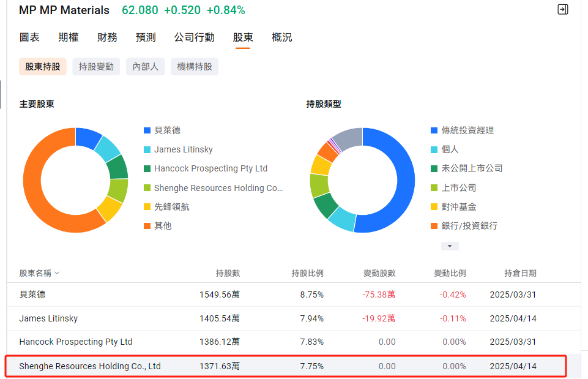The width and height of the screenshot is (588, 379).
Task: Open the side panel via arrow icon top right
Action: click(563, 10)
